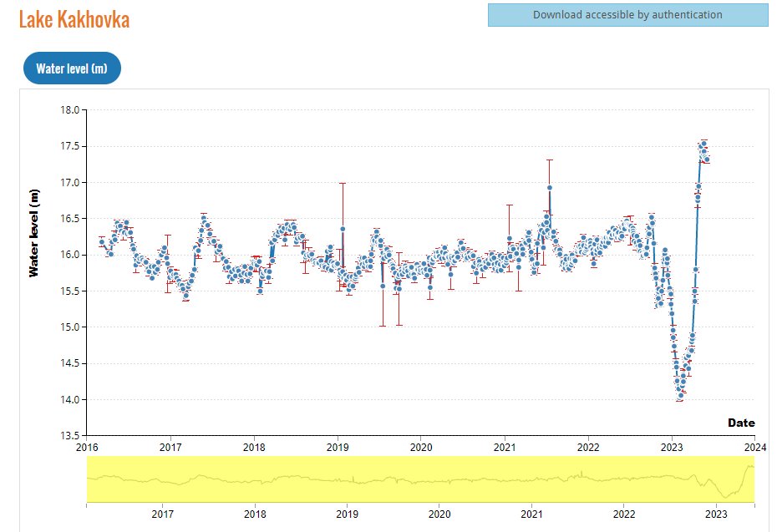Click the early-2019 data point with tall error bar
This screenshot has height=532, width=777.
[343, 228]
